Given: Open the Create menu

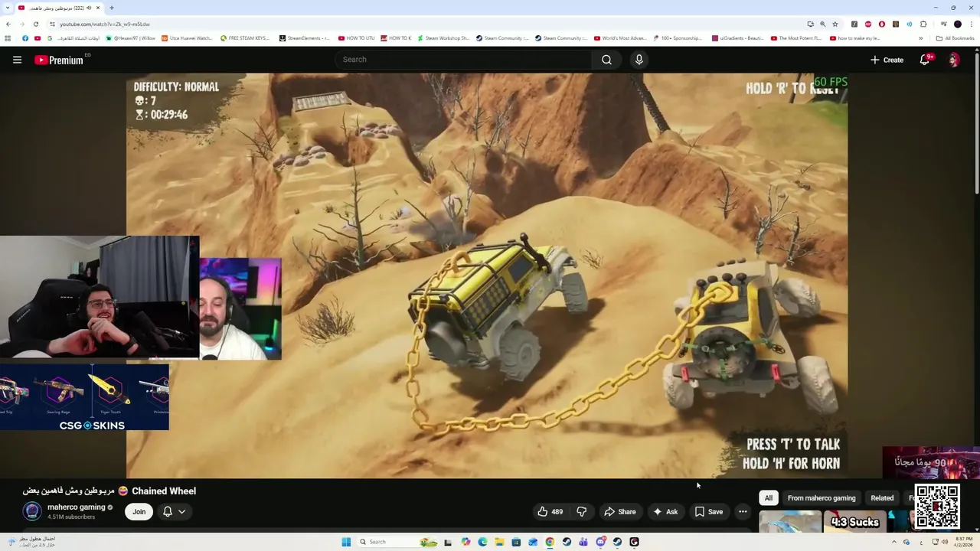Looking at the screenshot, I should (887, 60).
